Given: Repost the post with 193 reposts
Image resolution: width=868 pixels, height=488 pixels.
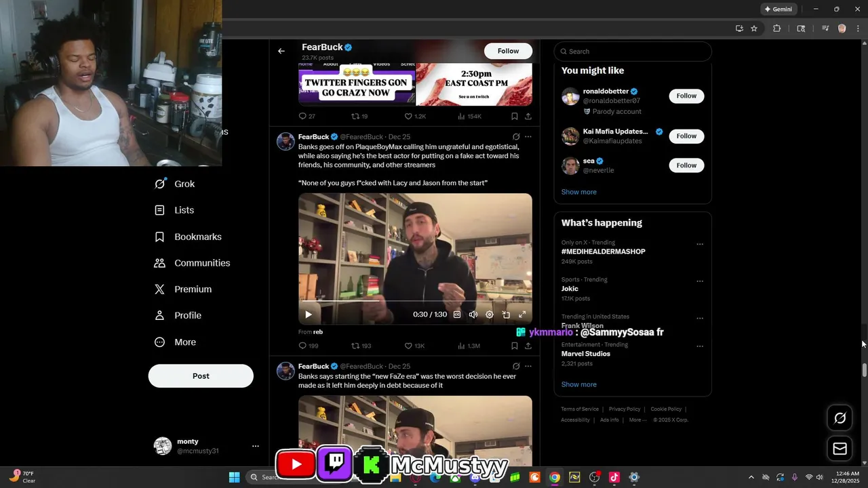Looking at the screenshot, I should point(361,346).
